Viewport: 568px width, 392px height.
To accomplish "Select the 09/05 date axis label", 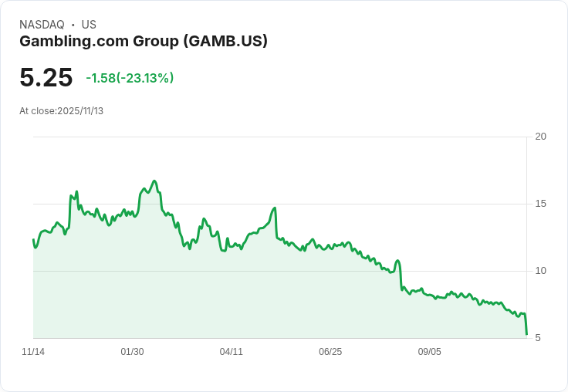I will pos(429,352).
